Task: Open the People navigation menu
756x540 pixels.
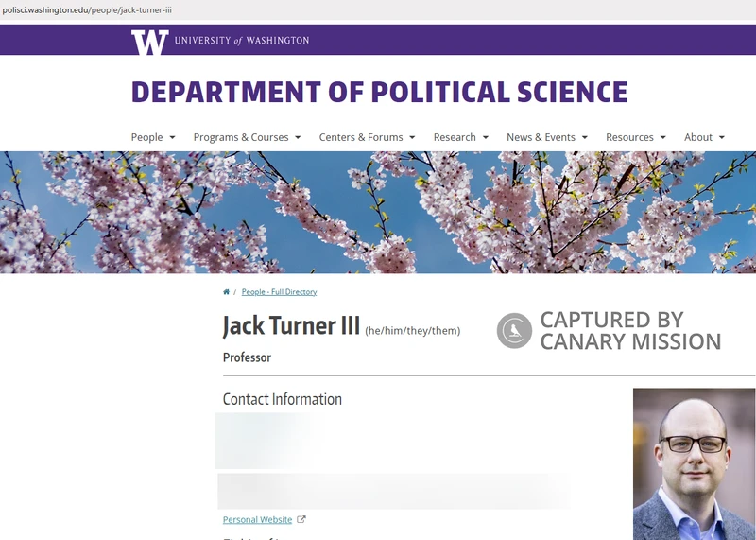Action: click(x=152, y=137)
